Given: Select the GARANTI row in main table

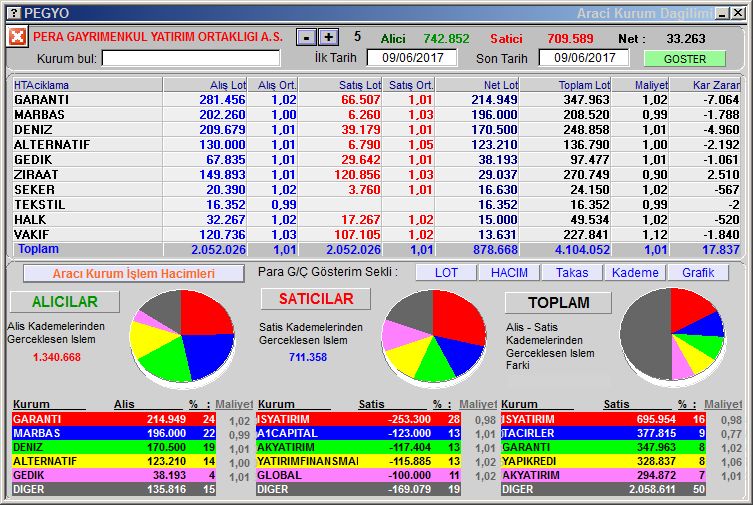Looking at the screenshot, I should tap(376, 99).
